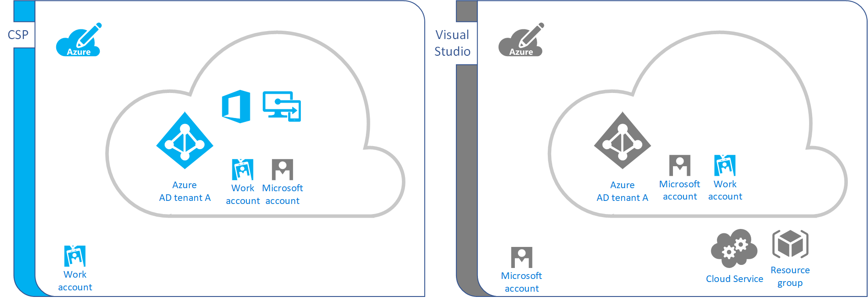This screenshot has height=300, width=868.
Task: Select the Visual Studio panel label
Action: point(452,43)
